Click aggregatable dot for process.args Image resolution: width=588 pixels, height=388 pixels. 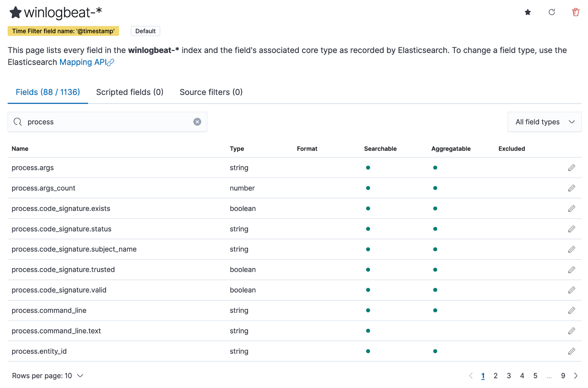coord(435,168)
